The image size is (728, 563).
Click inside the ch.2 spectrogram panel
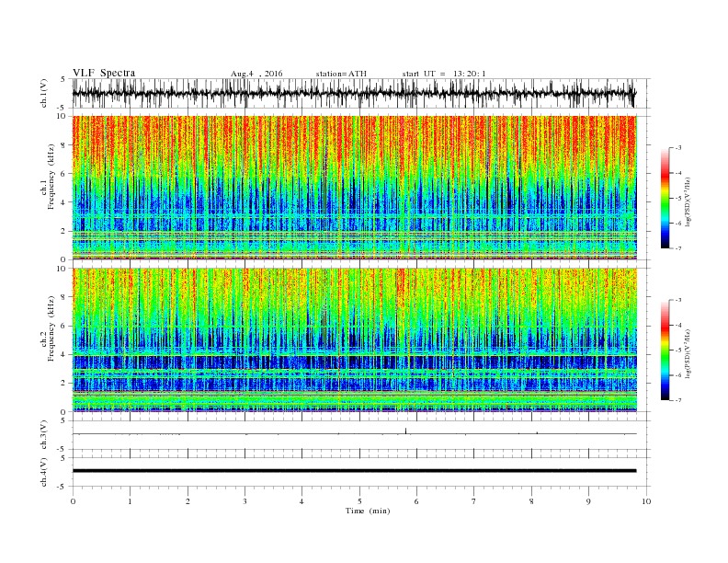pos(354,340)
